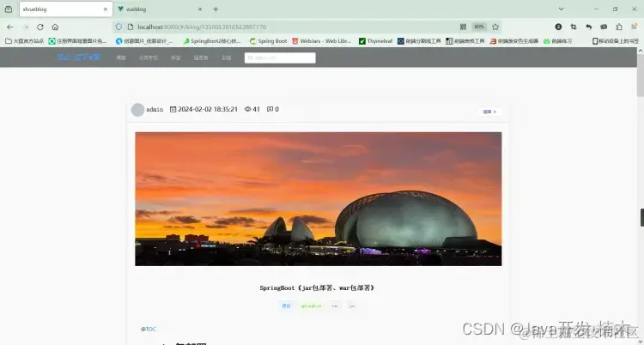Click the scroll up arrow of the page
Viewport: 644px width, 345px height.
click(x=641, y=51)
